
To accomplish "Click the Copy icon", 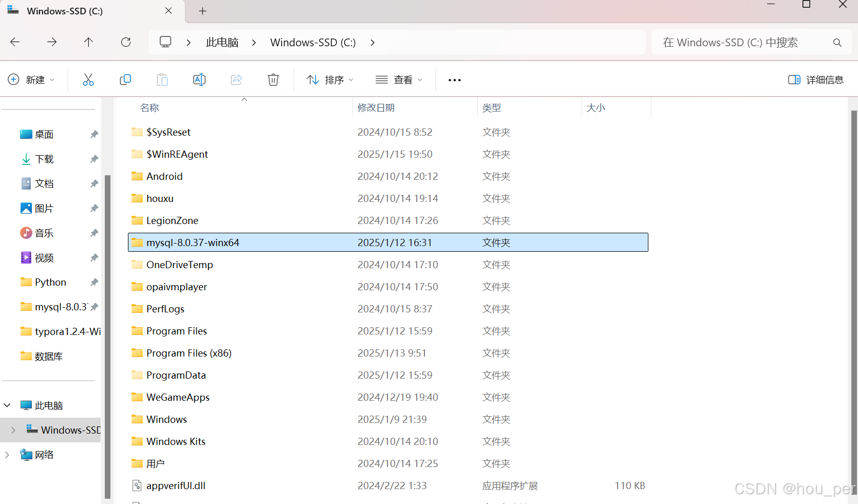I will pos(125,80).
